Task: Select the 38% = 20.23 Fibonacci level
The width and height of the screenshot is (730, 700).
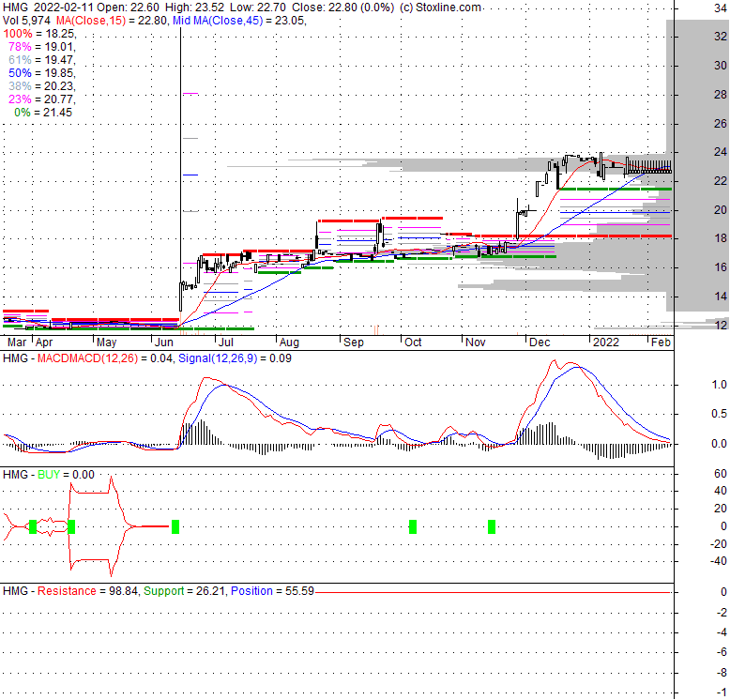Action: (42, 86)
